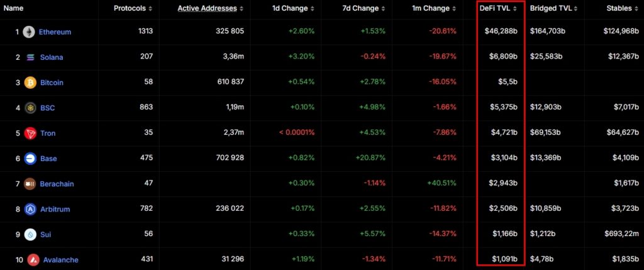The height and width of the screenshot is (270, 644).
Task: Click the Arbitrum chain logo icon
Action: coord(30,209)
